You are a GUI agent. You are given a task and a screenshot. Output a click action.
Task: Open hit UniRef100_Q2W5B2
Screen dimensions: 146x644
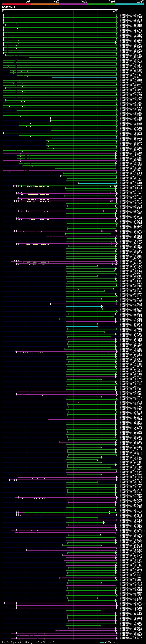pos(131,537)
